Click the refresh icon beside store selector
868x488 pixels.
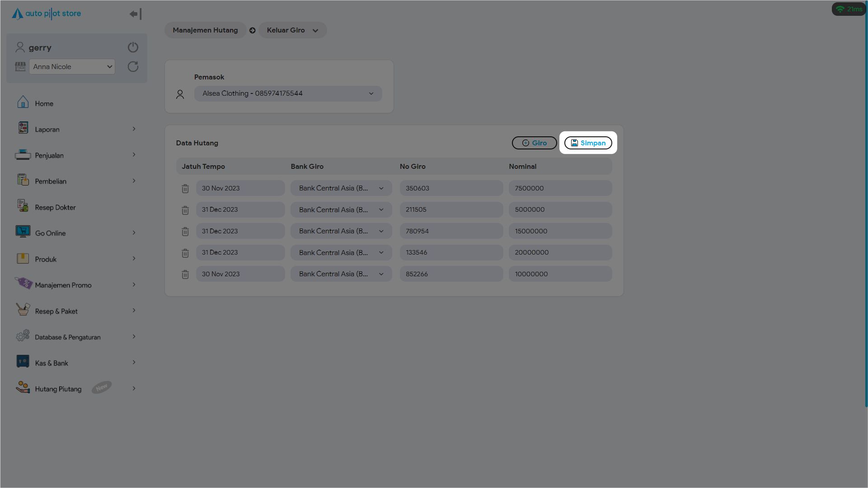point(133,67)
